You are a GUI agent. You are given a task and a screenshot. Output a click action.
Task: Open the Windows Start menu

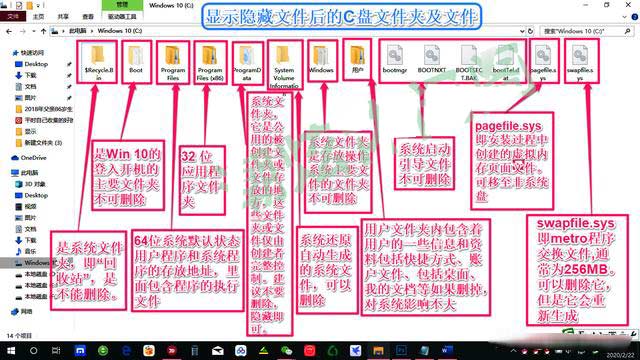click(x=11, y=351)
